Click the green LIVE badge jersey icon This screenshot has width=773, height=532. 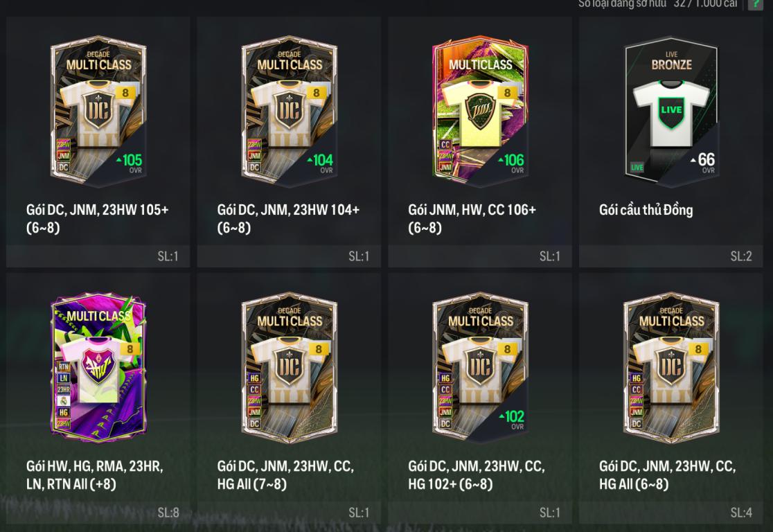pyautogui.click(x=671, y=114)
